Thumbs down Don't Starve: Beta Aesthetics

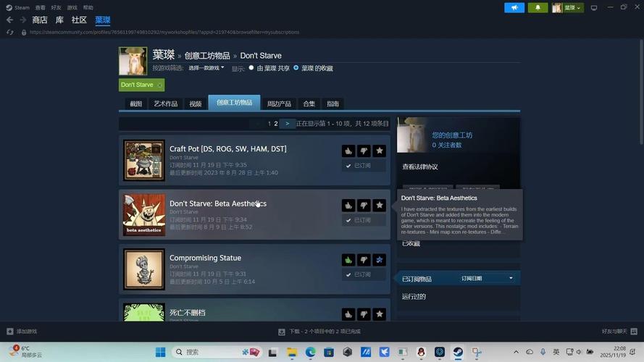364,205
